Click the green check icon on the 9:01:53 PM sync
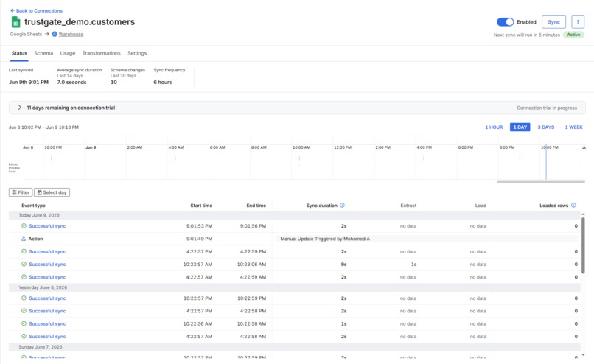This screenshot has height=364, width=594. [x=24, y=225]
